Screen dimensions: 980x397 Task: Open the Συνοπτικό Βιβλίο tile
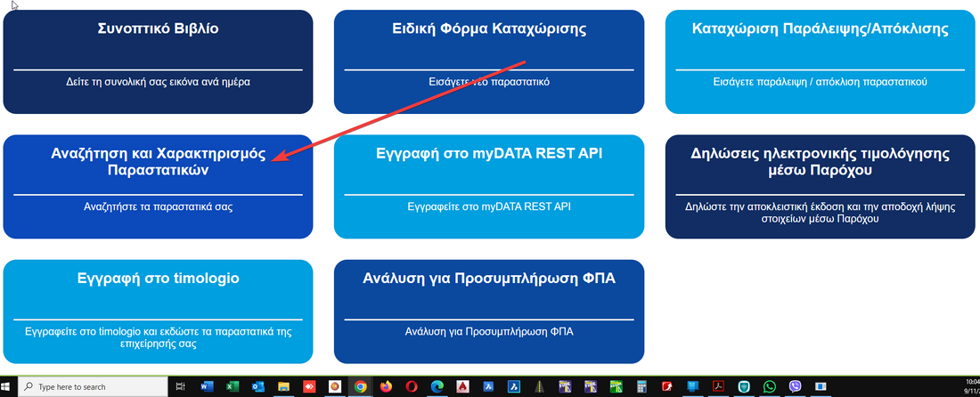click(158, 61)
